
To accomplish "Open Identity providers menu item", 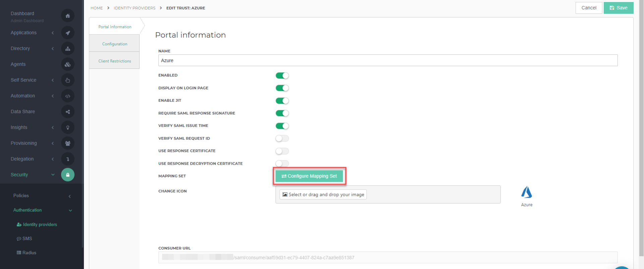I will [37, 224].
